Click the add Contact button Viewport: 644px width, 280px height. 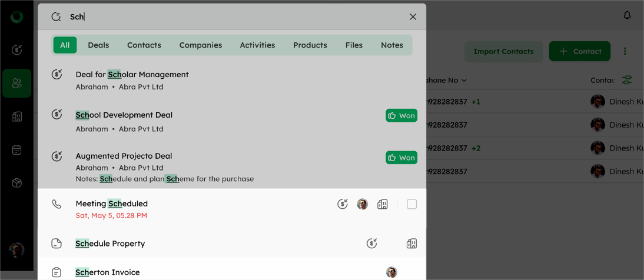579,51
